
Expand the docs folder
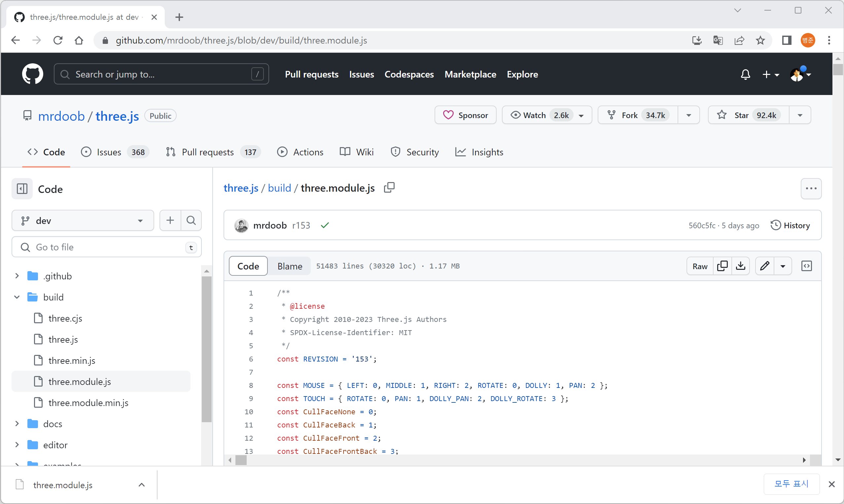pos(17,424)
